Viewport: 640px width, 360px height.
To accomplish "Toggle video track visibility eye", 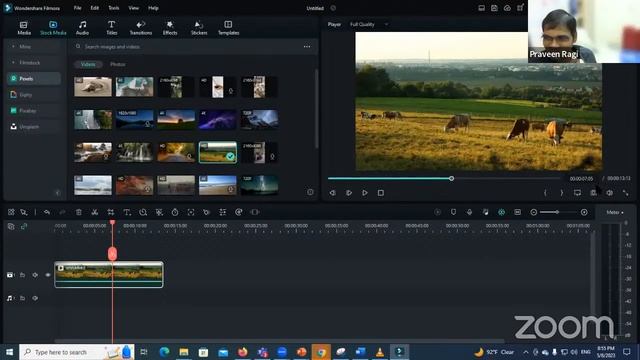I will click(48, 275).
